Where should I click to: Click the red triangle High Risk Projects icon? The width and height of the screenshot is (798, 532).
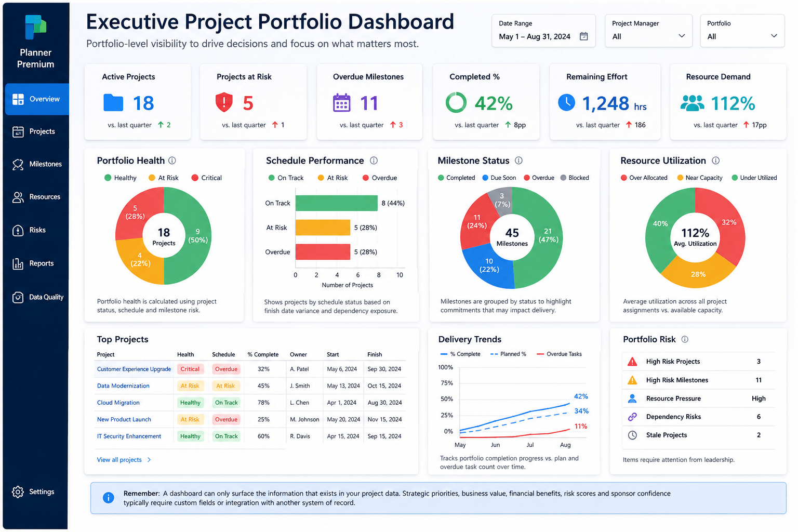(x=632, y=362)
